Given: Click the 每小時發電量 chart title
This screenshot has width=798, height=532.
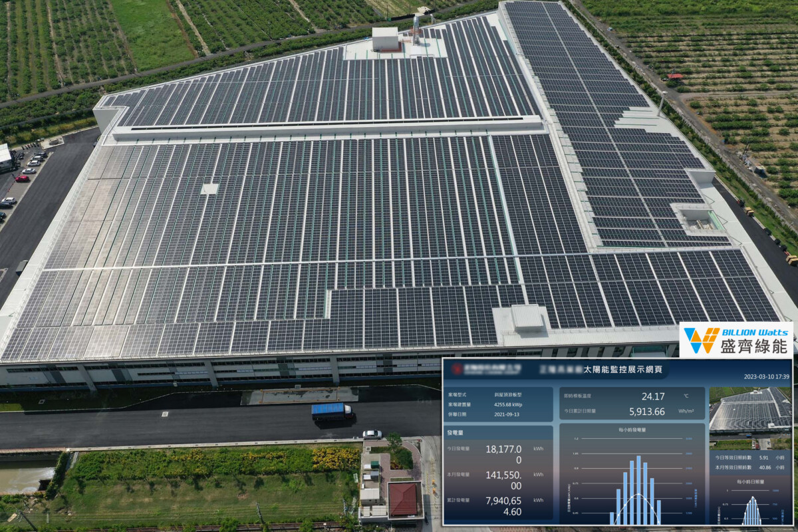Looking at the screenshot, I should (x=632, y=431).
